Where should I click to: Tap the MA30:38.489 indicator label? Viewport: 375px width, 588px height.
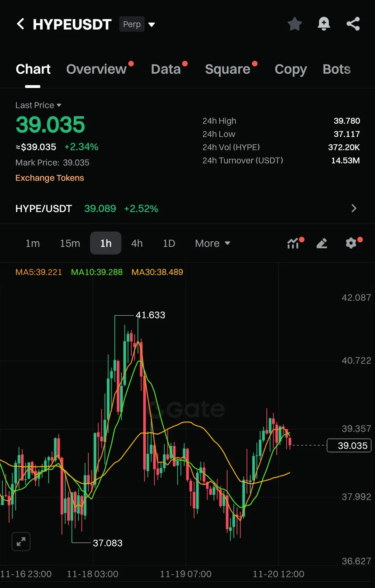pos(157,272)
